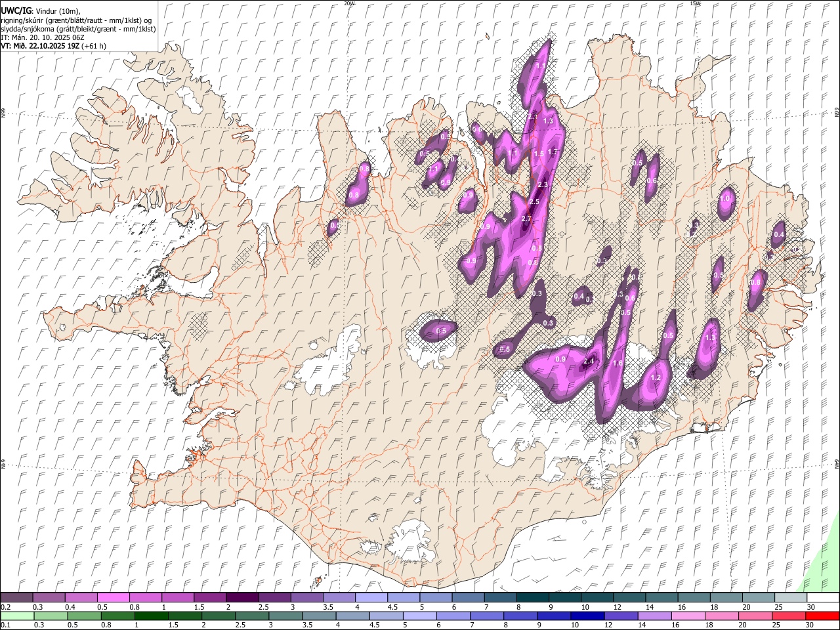Pick the darkest purple swatch labeled 2
The image size is (840, 630).
[x=241, y=598]
